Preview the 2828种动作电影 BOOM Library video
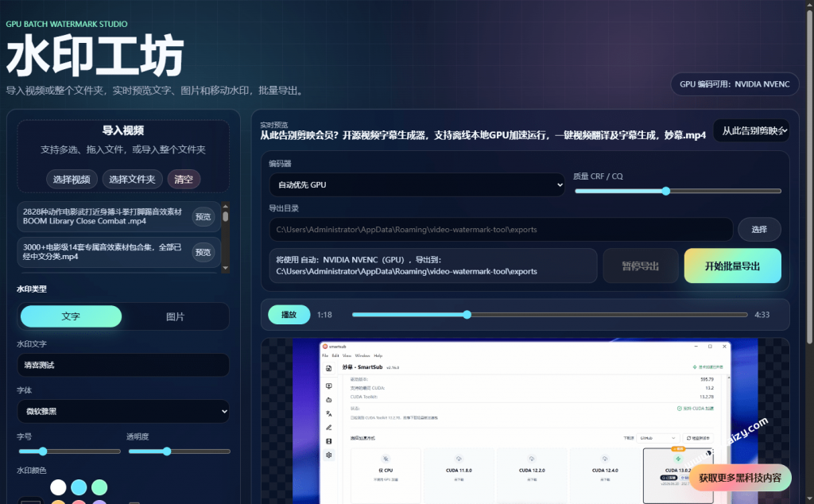This screenshot has height=504, width=814. (203, 216)
